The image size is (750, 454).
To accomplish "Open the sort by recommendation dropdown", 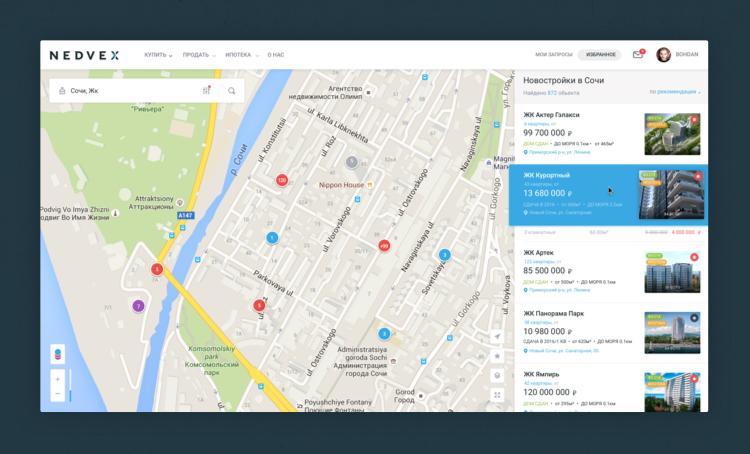I will (x=675, y=92).
